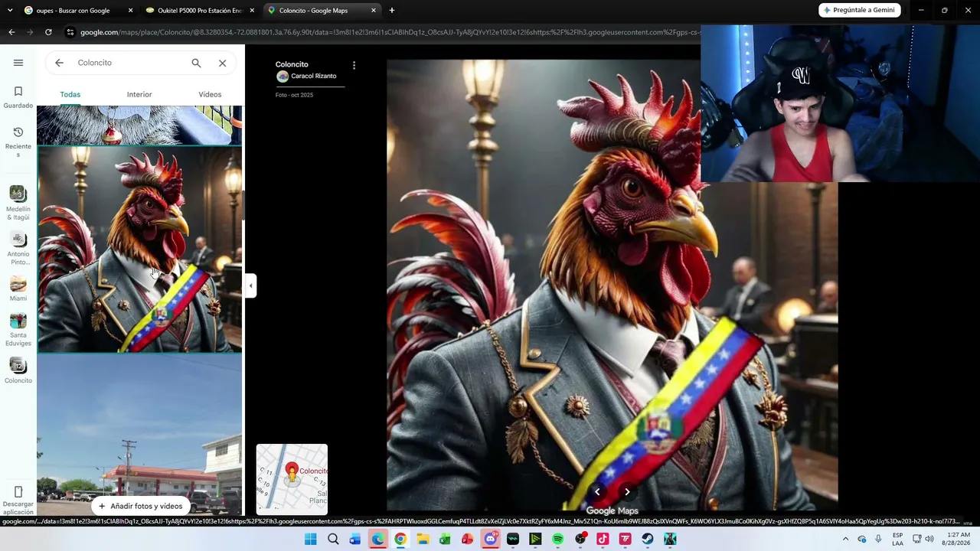The image size is (980, 551).
Task: Select the rooster thumbnail in photo list
Action: pyautogui.click(x=139, y=249)
